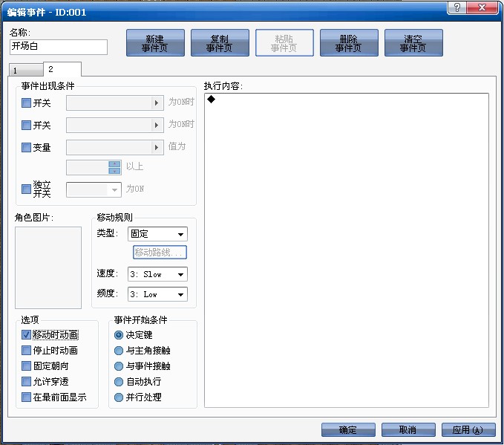Click the 删除事件页 button
504x445 pixels.
coord(349,43)
